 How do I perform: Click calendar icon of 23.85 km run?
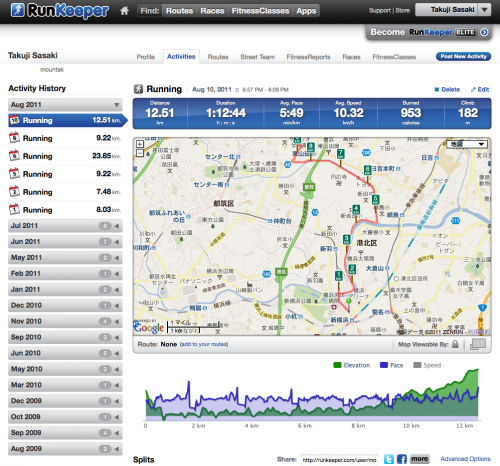[14, 156]
